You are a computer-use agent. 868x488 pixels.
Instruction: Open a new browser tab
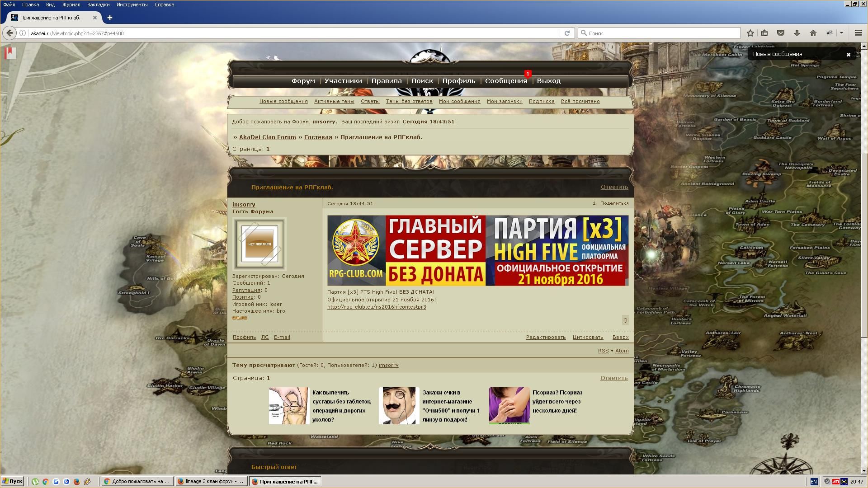pos(109,18)
